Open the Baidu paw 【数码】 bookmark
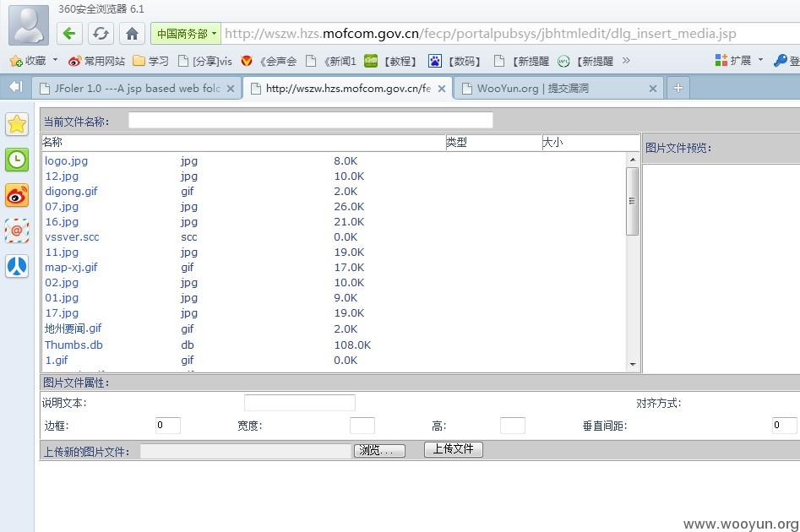 coord(455,61)
